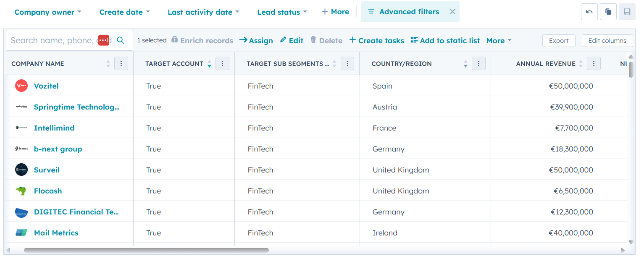Open Advanced filters panel
Viewport: 644px width, 256px height.
(404, 12)
